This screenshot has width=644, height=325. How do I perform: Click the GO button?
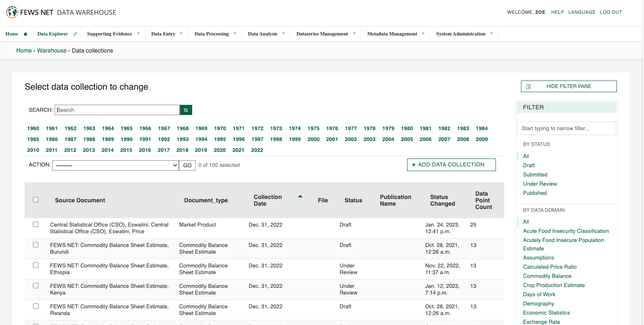pos(187,166)
